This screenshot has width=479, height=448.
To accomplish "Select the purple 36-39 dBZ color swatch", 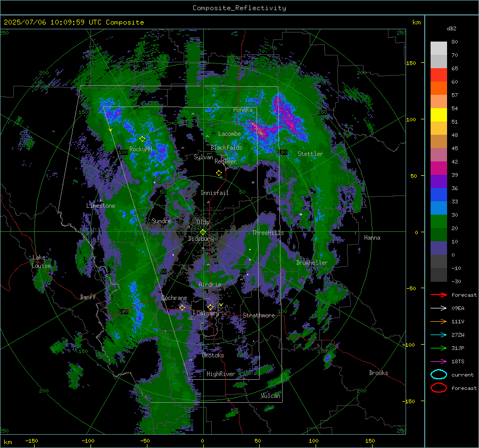I will (439, 182).
